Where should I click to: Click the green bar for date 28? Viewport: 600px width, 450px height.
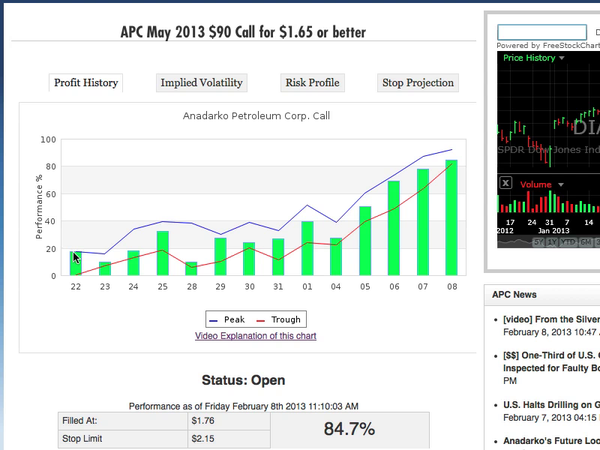tap(191, 269)
